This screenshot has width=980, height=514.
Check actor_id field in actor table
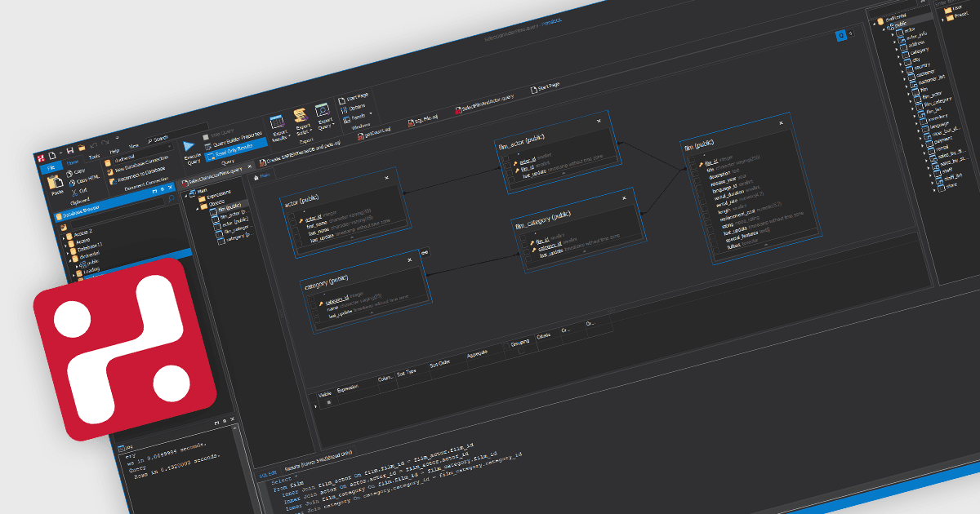pyautogui.click(x=293, y=223)
